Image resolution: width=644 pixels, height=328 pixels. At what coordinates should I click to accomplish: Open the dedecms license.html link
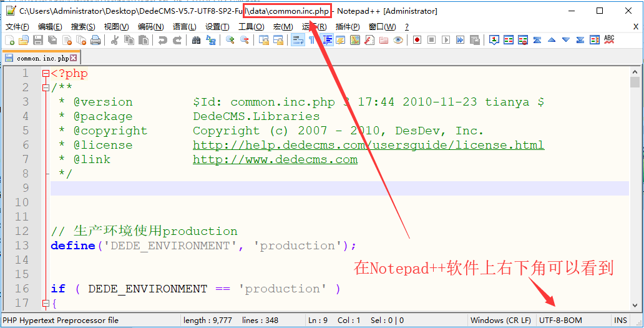368,145
